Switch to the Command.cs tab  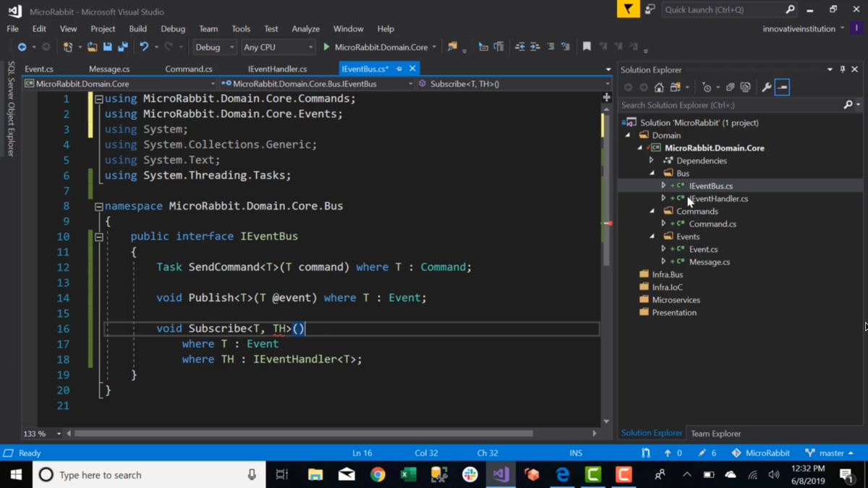(189, 69)
